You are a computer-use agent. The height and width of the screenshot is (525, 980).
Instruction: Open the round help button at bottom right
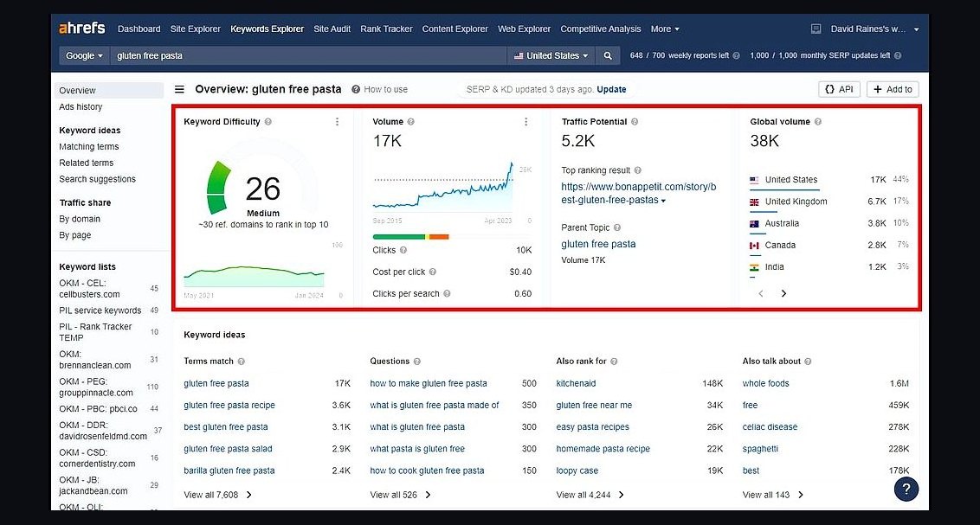click(906, 489)
